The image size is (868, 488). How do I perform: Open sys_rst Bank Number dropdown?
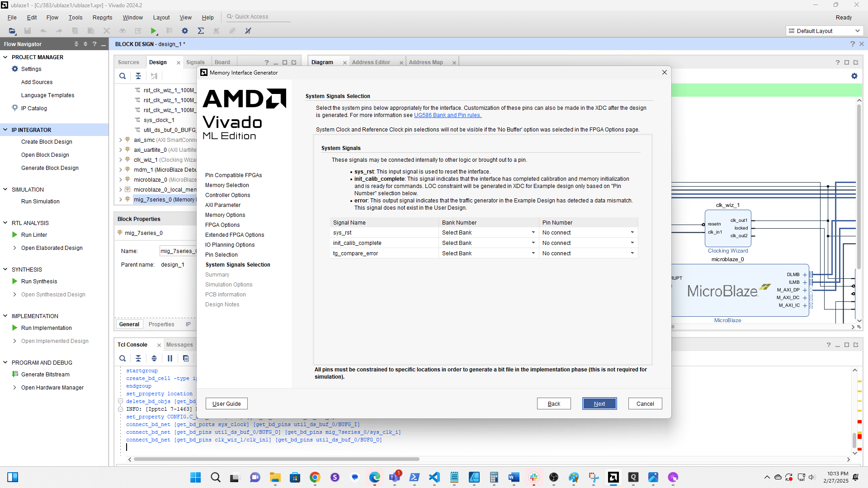(x=533, y=232)
